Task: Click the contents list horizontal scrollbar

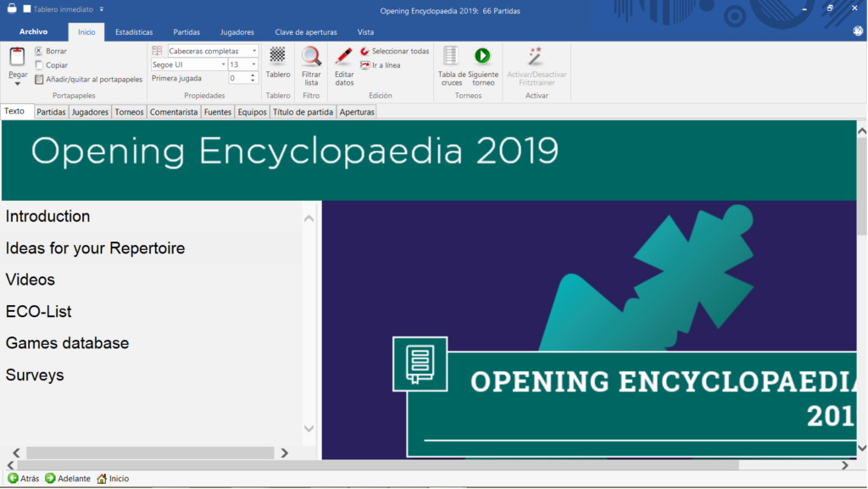Action: [150, 453]
